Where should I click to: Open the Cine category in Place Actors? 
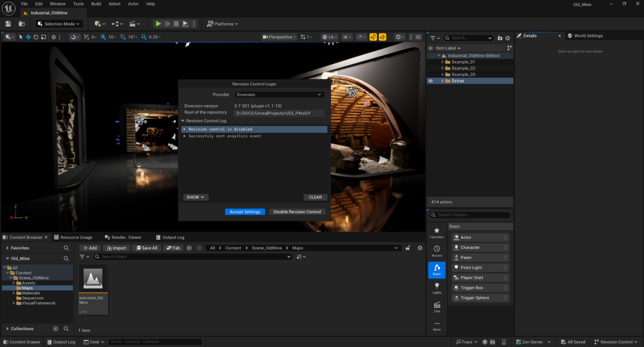pyautogui.click(x=437, y=307)
